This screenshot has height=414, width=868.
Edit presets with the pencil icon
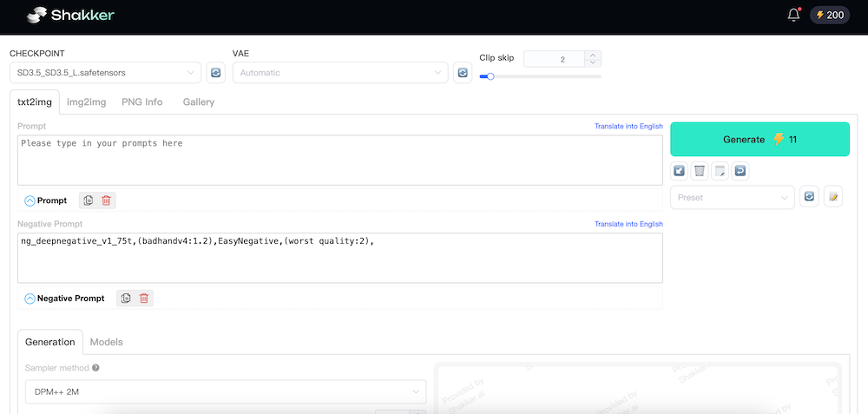pyautogui.click(x=833, y=197)
